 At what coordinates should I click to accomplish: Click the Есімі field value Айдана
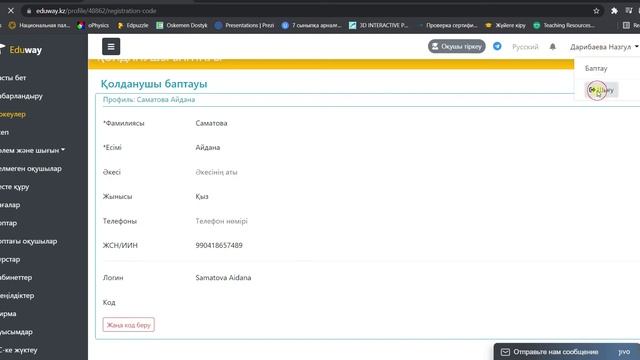point(207,147)
